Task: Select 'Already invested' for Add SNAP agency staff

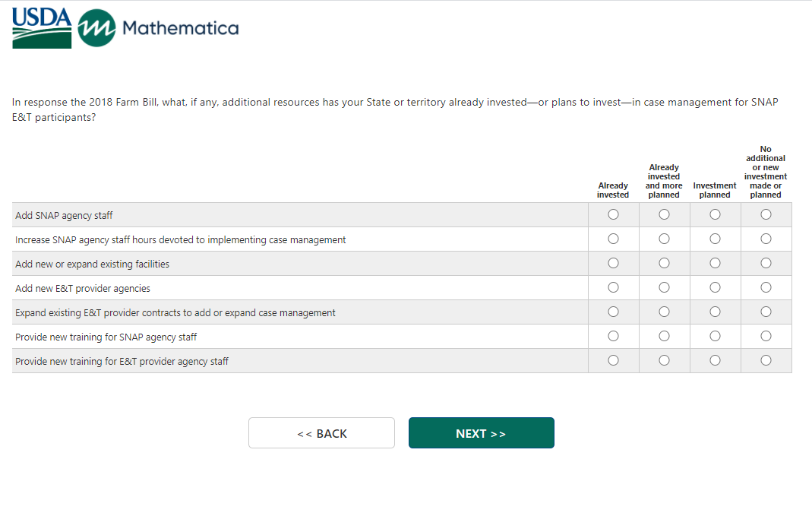Action: click(x=613, y=215)
